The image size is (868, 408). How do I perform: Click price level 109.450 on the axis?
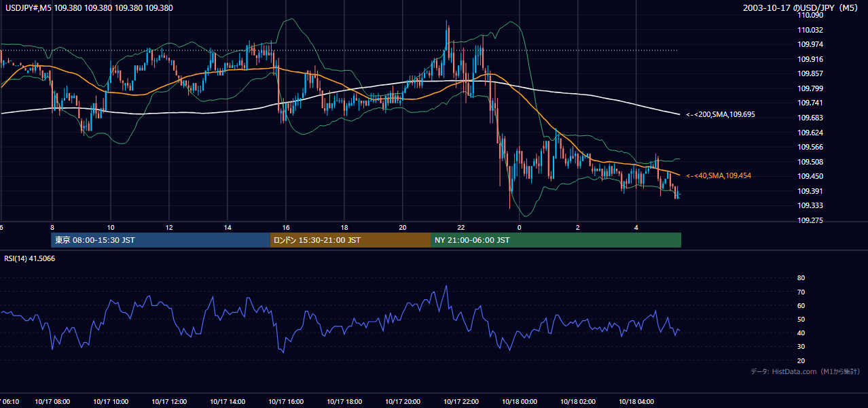(811, 177)
